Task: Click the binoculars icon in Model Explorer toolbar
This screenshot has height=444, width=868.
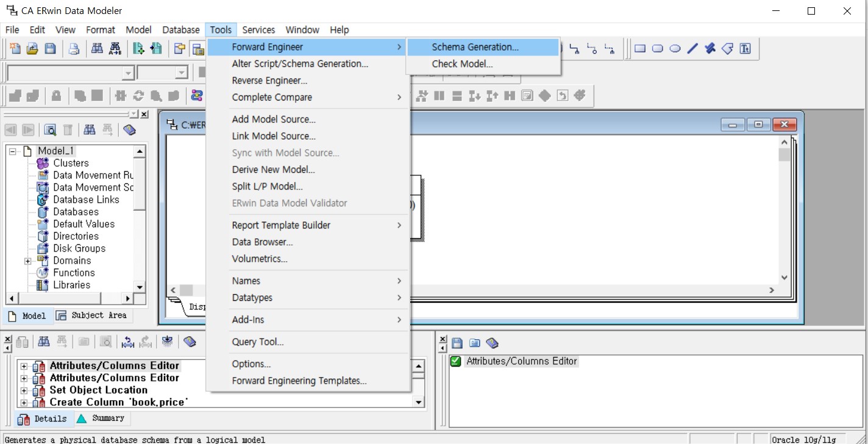Action: pyautogui.click(x=90, y=130)
